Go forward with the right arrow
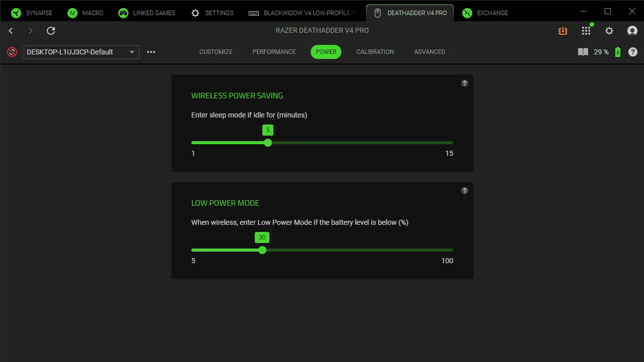 click(31, 31)
